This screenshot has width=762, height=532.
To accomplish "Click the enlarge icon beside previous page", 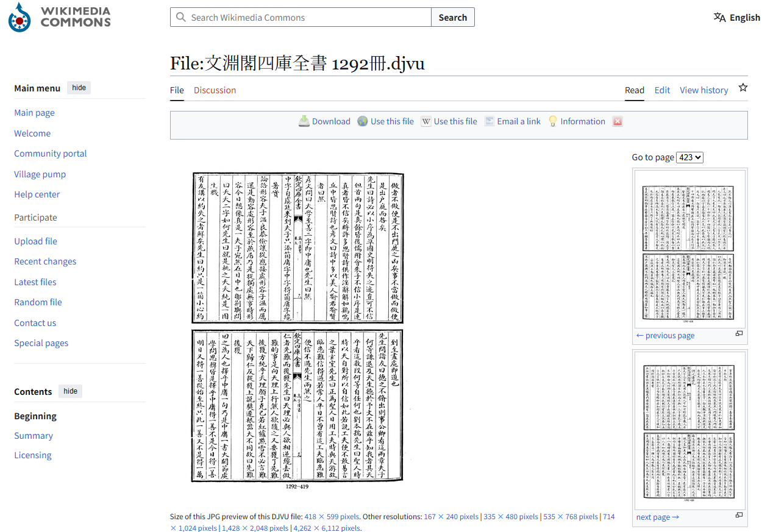I will [x=739, y=334].
